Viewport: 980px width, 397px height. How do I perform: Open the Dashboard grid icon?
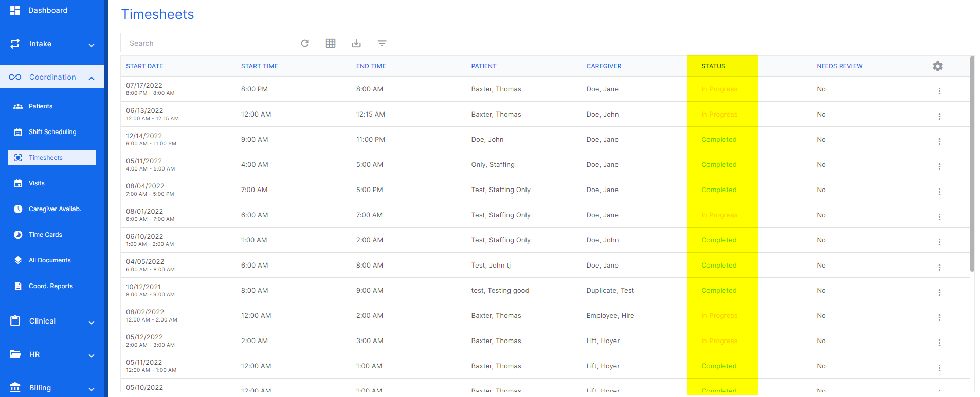pos(15,10)
